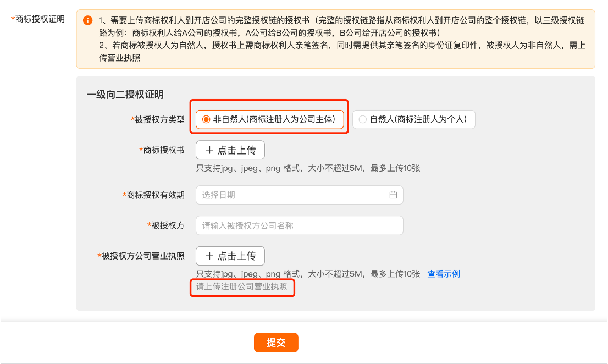Click the 商标授权书 field label
Screen dimensions: 608x364
click(x=163, y=150)
